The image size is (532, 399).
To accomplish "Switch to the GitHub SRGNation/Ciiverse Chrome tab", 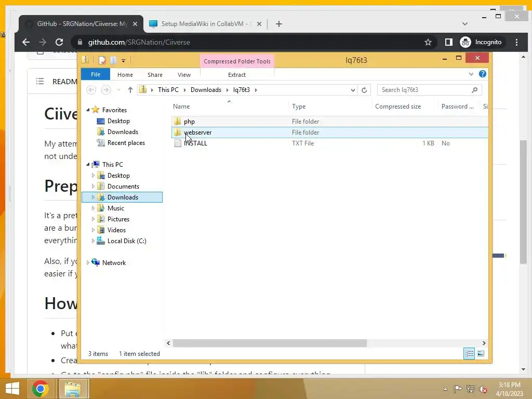I will (x=81, y=24).
